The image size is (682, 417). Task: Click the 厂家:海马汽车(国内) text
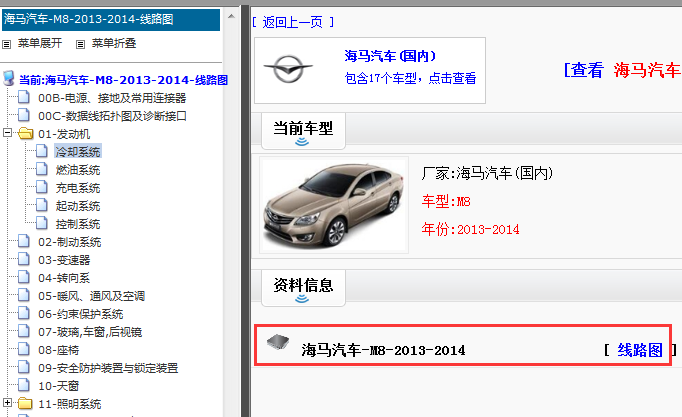pos(487,173)
